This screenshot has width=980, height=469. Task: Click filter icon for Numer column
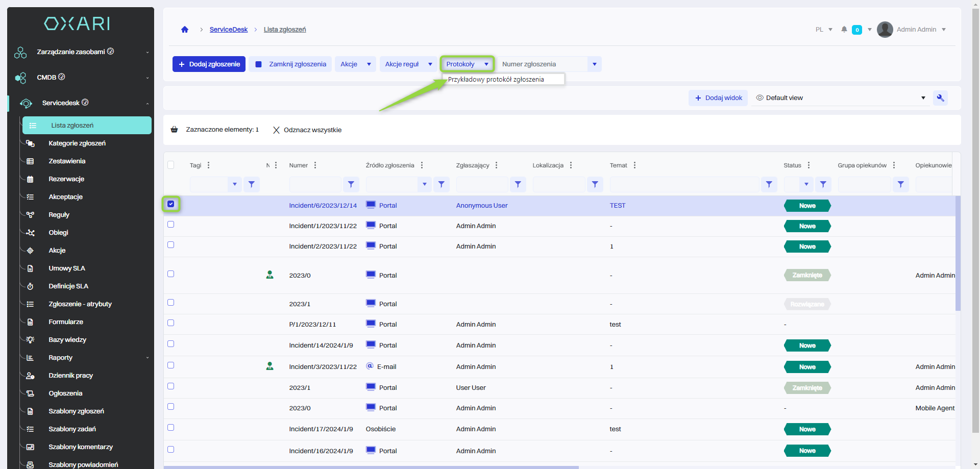(351, 184)
